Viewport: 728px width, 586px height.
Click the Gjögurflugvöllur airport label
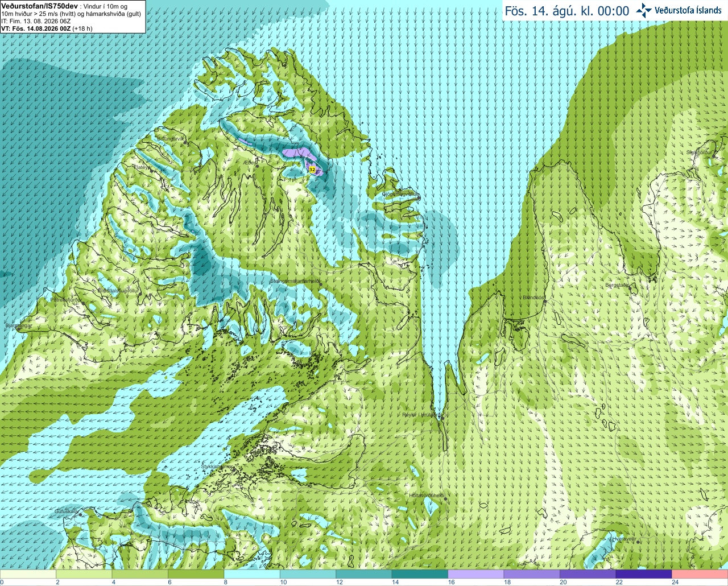401,194
